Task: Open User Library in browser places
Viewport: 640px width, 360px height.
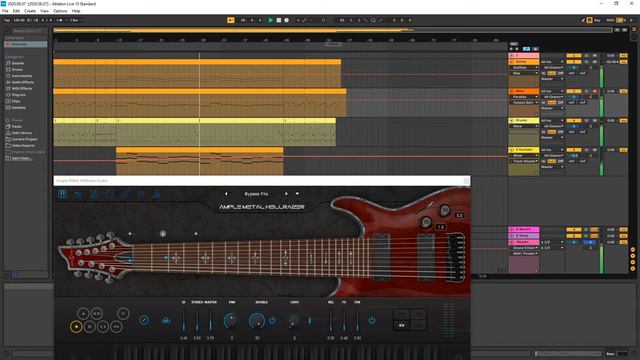Action: pyautogui.click(x=22, y=133)
